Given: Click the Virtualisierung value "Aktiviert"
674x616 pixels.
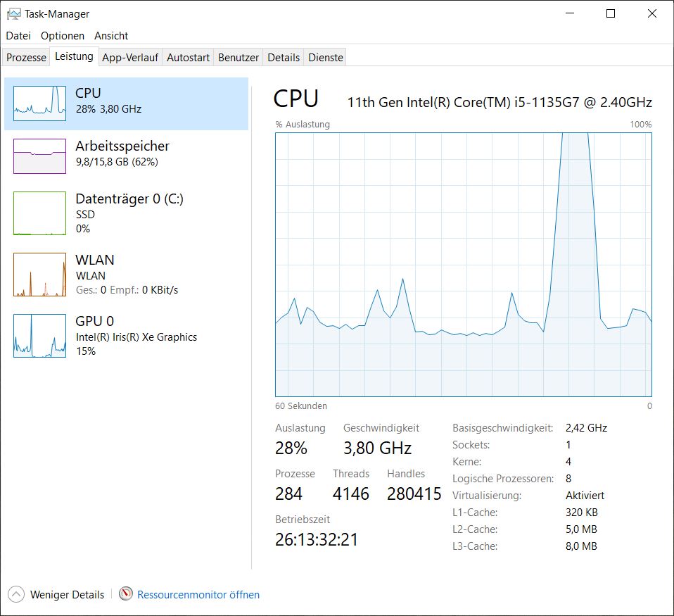Looking at the screenshot, I should [x=585, y=496].
